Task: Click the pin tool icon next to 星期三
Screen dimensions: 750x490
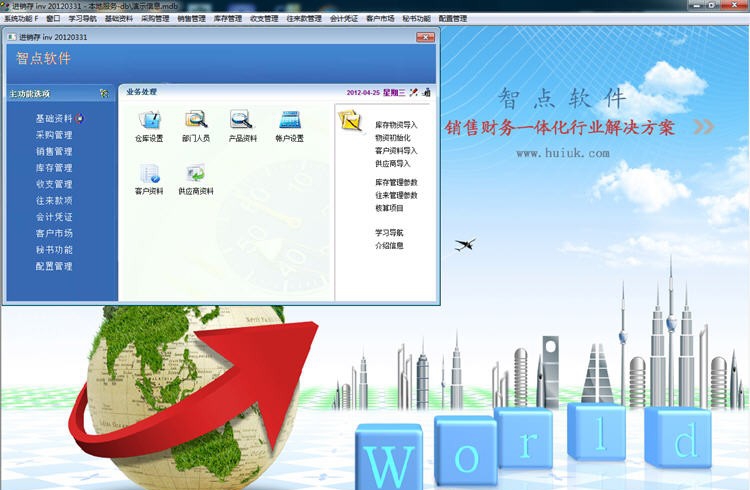Action: click(x=413, y=92)
